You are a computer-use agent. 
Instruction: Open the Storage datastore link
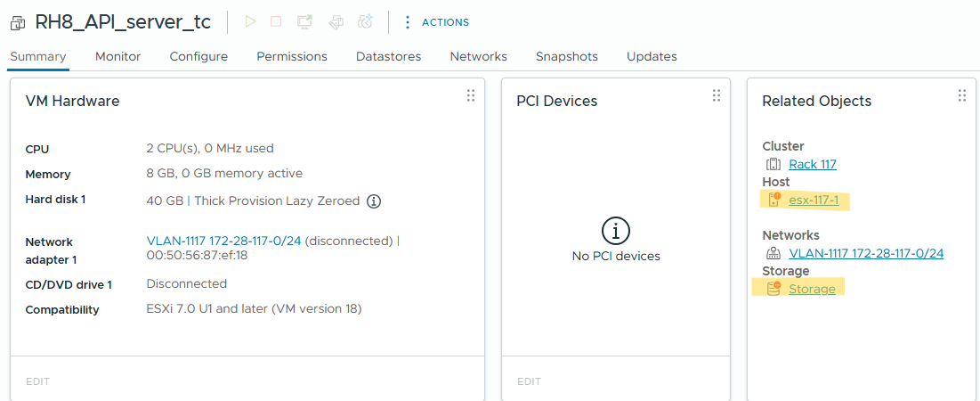pos(812,289)
